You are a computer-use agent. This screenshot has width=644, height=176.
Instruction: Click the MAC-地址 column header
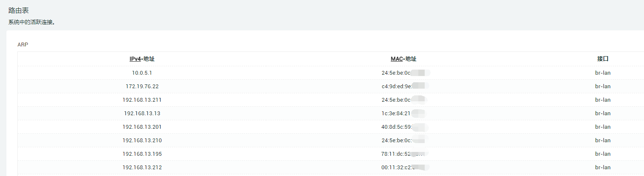click(x=404, y=59)
